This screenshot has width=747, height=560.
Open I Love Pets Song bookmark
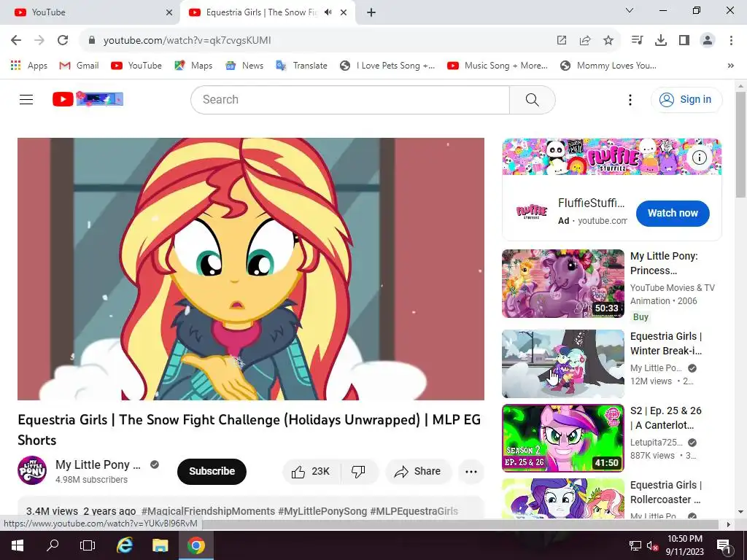387,66
